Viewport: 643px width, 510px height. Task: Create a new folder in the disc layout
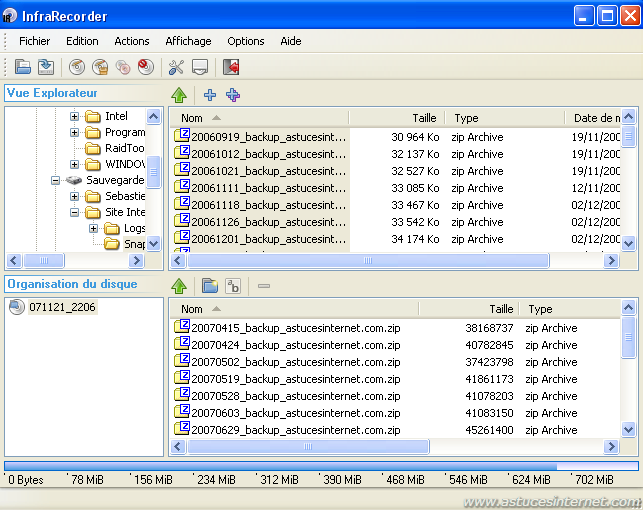click(x=210, y=286)
